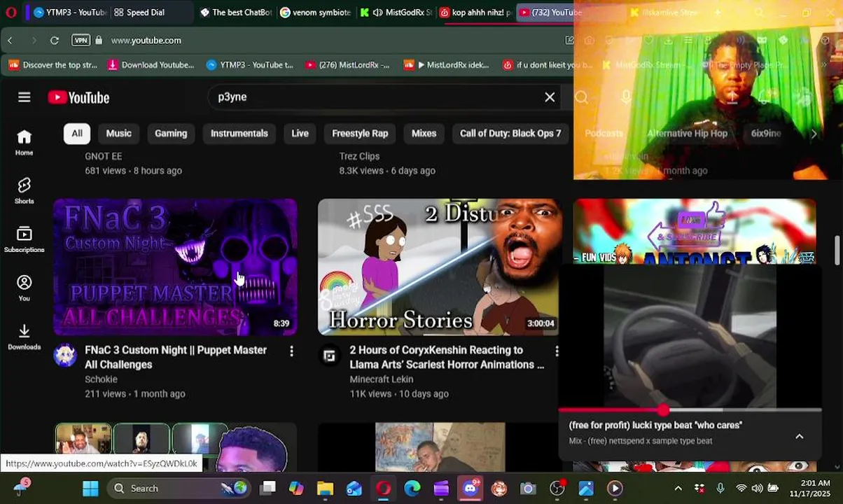Select Call of Duty: Black Ops 7 chip
This screenshot has width=843, height=504.
[x=510, y=133]
